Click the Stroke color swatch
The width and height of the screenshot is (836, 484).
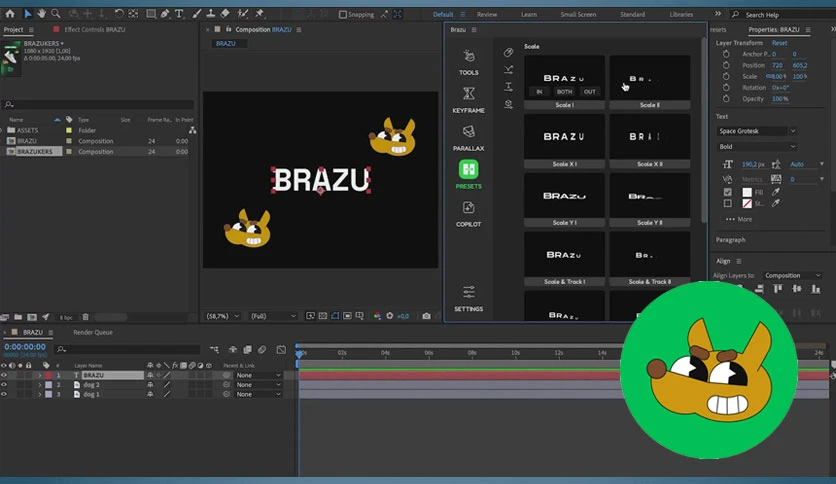(x=747, y=203)
